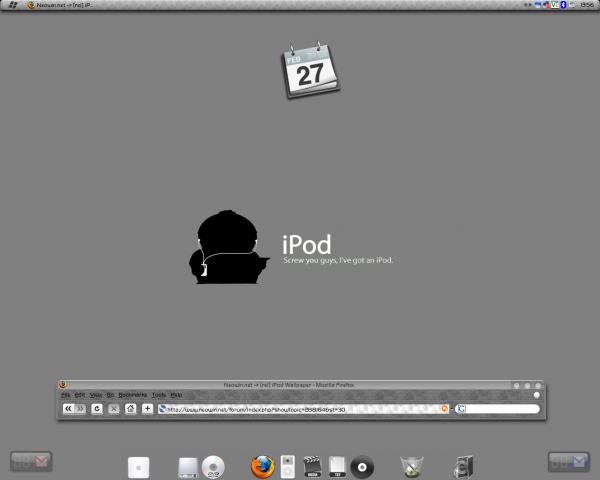Open the clapperboard media dock icon
600x480 pixels.
pos(312,466)
